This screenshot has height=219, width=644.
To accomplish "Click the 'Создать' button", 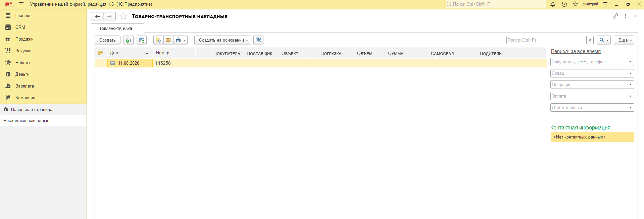I will click(x=107, y=40).
